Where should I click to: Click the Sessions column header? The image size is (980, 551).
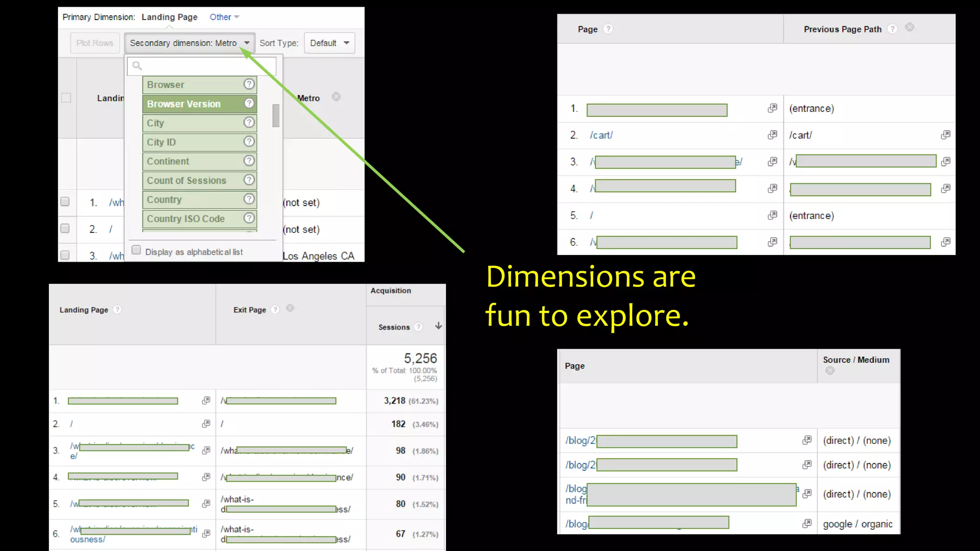394,327
